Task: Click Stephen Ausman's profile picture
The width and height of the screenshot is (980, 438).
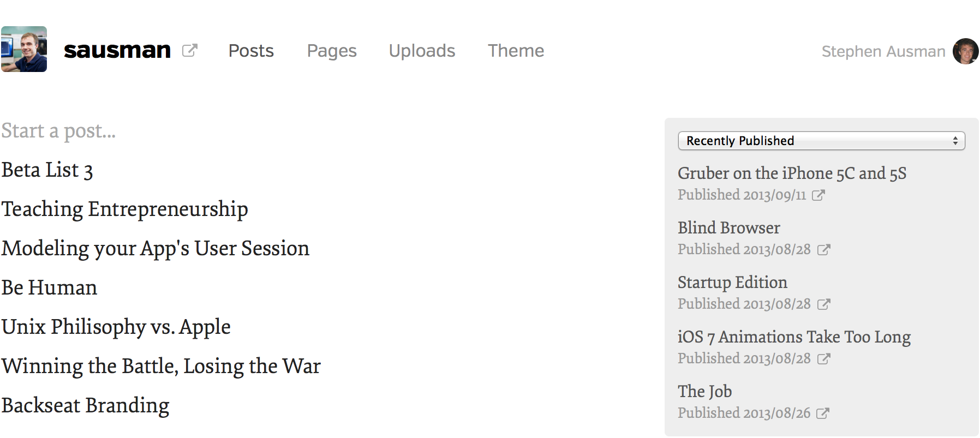Action: coord(965,51)
